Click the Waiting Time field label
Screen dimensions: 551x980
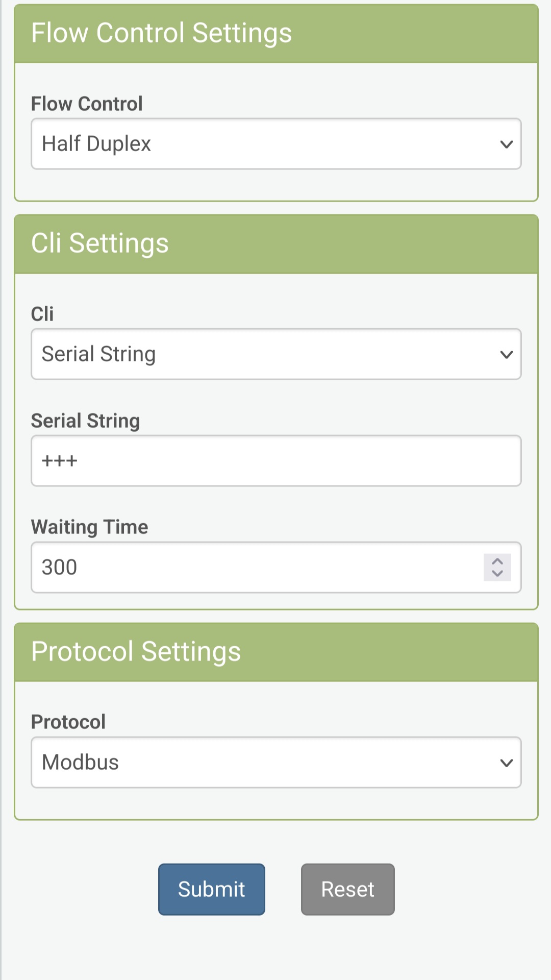click(89, 527)
